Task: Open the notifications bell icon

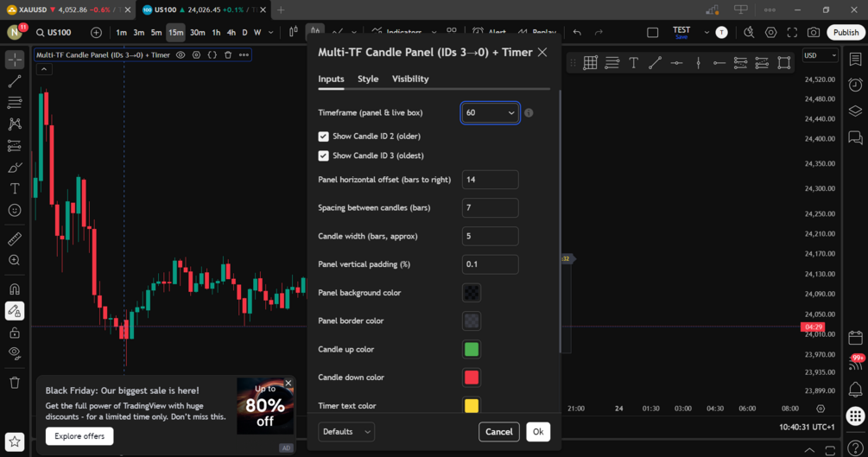Action: 855,389
